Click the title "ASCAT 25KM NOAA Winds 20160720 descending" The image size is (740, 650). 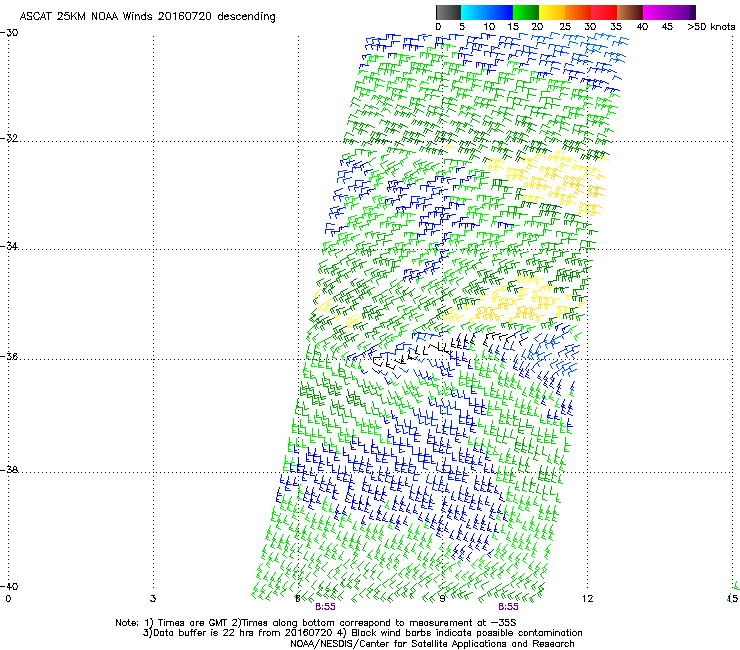point(148,16)
